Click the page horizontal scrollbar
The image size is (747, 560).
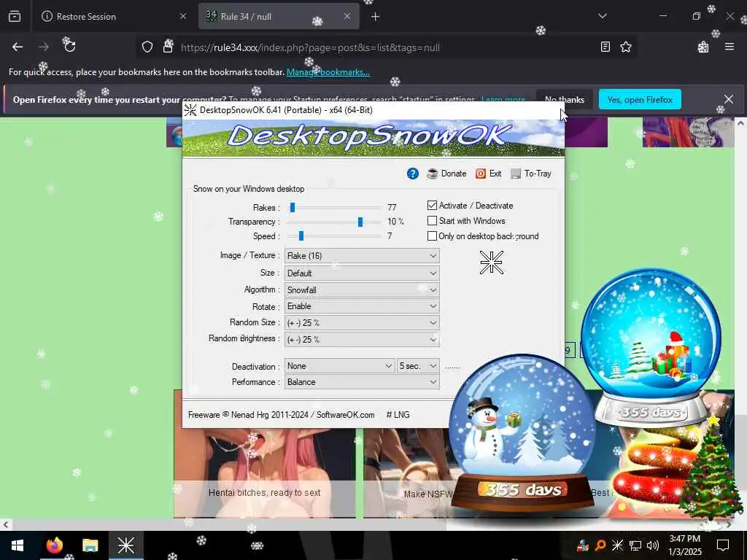click(x=228, y=524)
